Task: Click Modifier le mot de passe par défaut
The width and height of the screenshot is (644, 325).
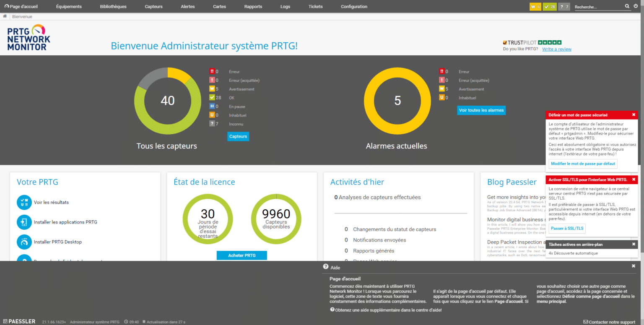Action: (583, 164)
